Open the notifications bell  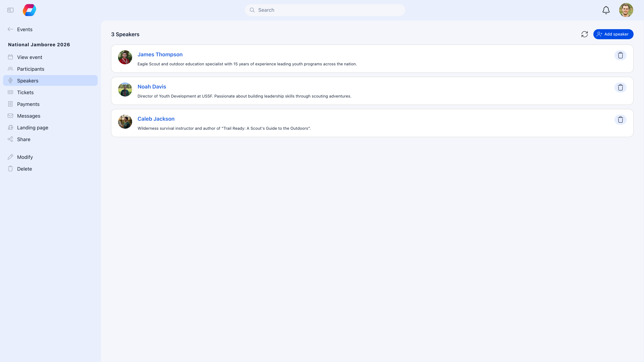(606, 10)
